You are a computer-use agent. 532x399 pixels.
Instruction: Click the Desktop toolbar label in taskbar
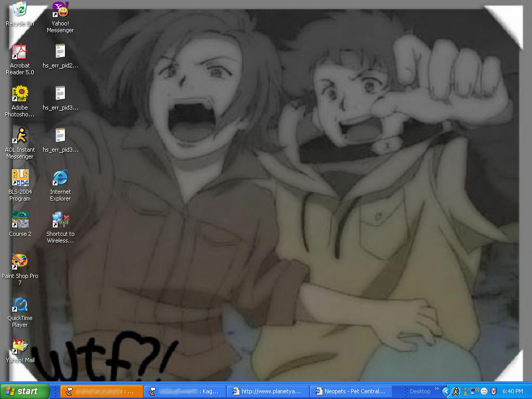point(420,391)
